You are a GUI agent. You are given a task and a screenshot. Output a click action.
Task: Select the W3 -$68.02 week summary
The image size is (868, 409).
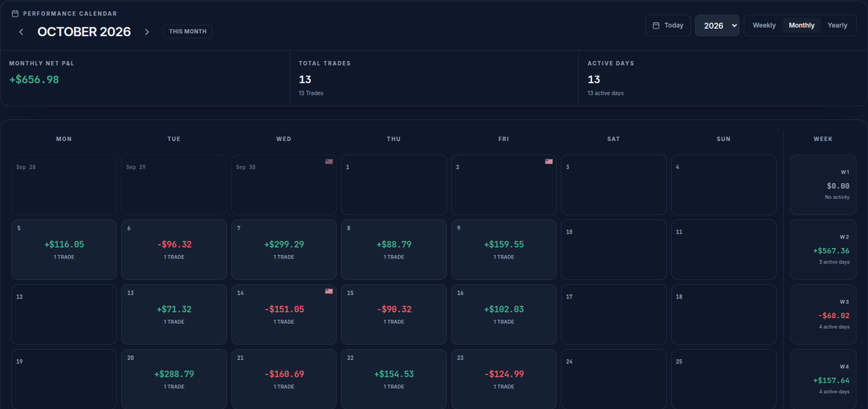click(823, 314)
